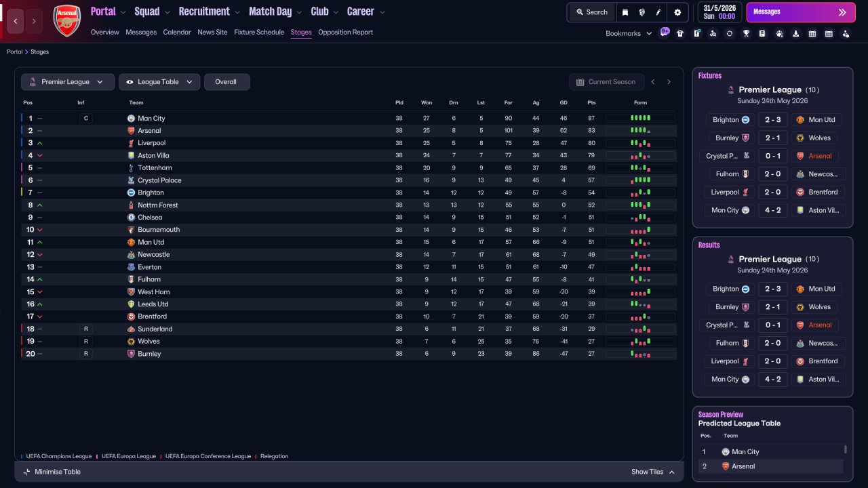This screenshot has height=488, width=868.
Task: Open Brighton 2 - 3 score in Fixtures panel
Action: [772, 120]
